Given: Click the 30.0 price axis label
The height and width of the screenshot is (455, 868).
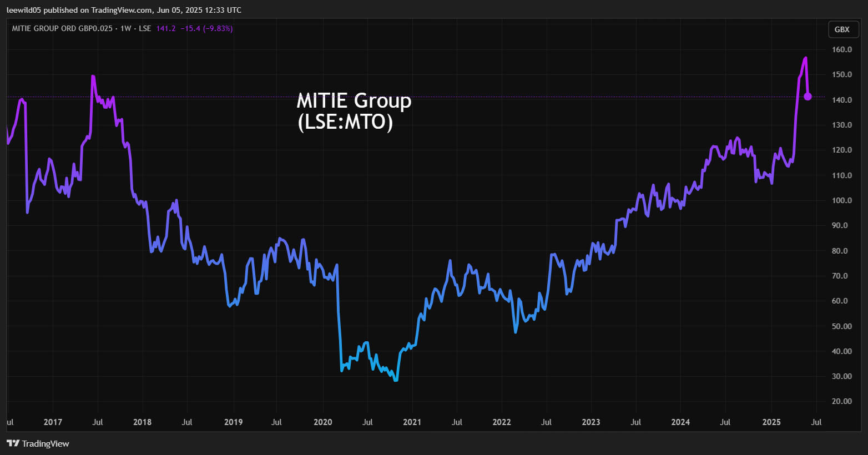Looking at the screenshot, I should 842,376.
